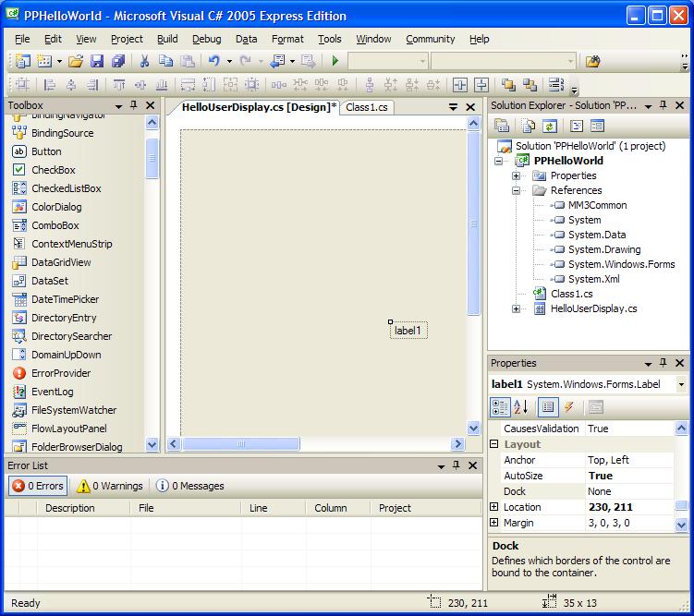The image size is (694, 616).
Task: Click the Align Lefts layout icon
Action: coord(50,84)
